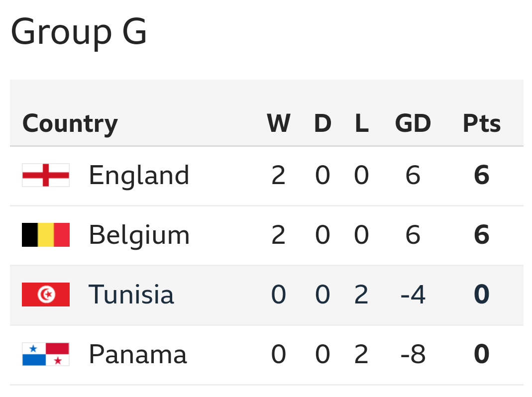The image size is (532, 397).
Task: Click the Belgium flag icon
Action: (x=46, y=235)
